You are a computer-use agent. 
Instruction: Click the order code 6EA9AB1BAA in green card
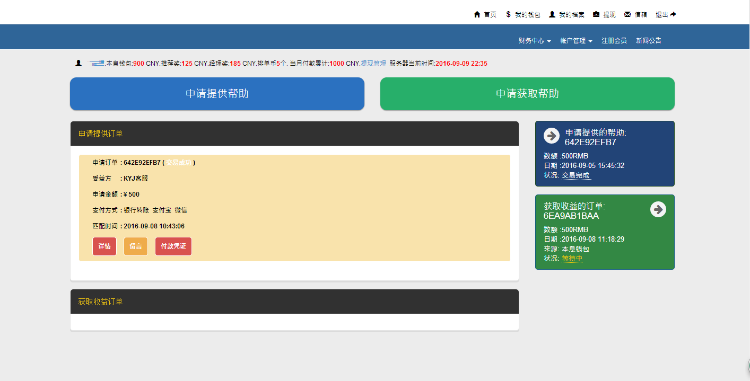click(x=571, y=216)
